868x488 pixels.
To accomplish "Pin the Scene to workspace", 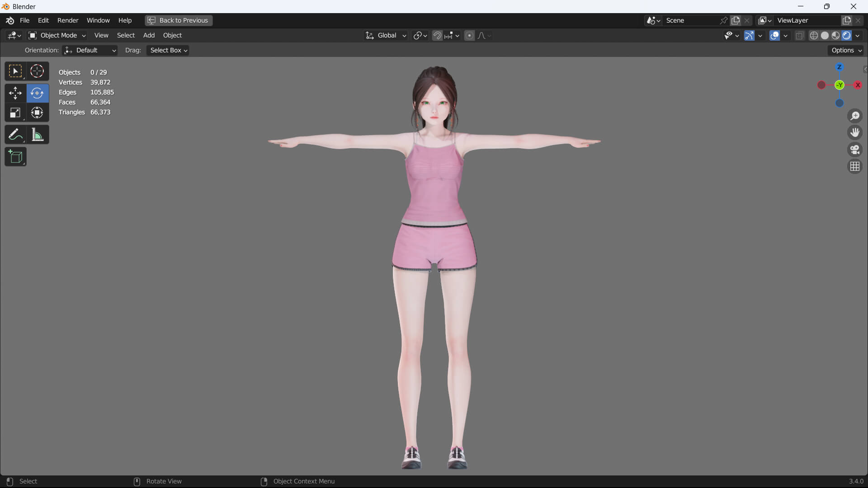I will pos(723,20).
